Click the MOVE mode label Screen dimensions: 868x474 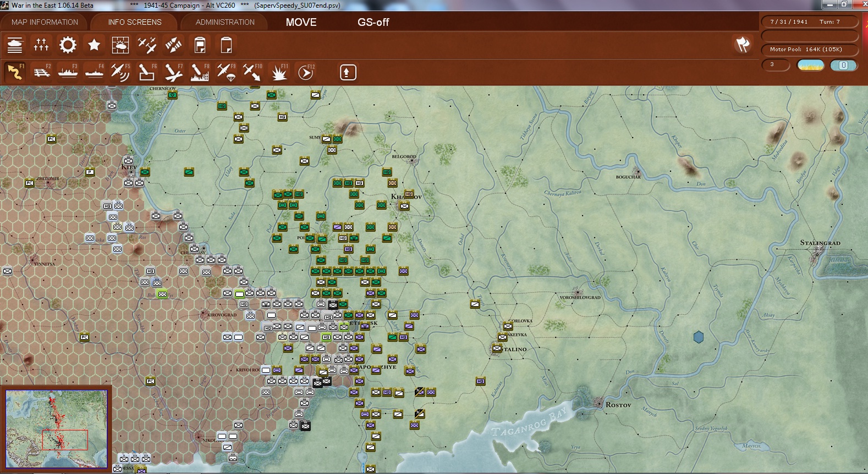(301, 22)
